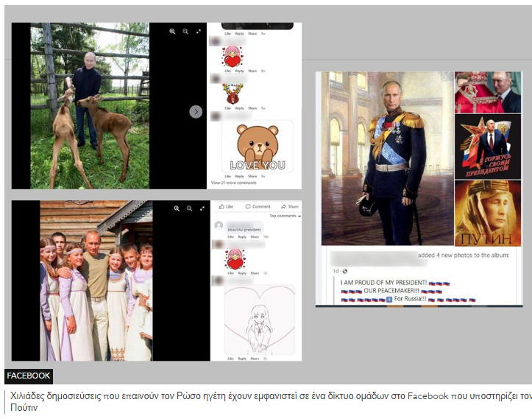Open the red-dress album thumbnail
This screenshot has height=419, width=532.
pos(488,92)
